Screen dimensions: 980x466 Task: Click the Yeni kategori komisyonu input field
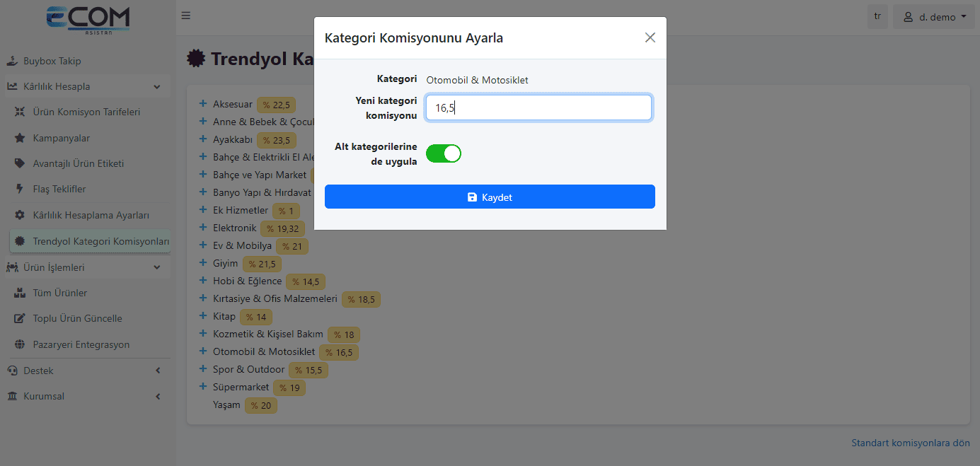pyautogui.click(x=538, y=107)
